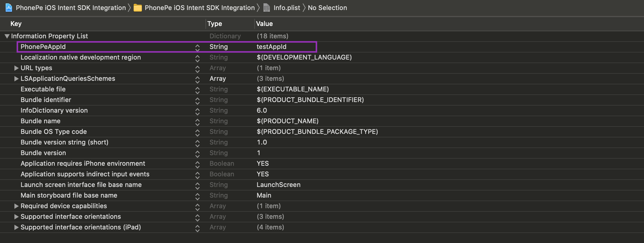Select the testAppId value field
This screenshot has height=243, width=644.
coord(271,47)
